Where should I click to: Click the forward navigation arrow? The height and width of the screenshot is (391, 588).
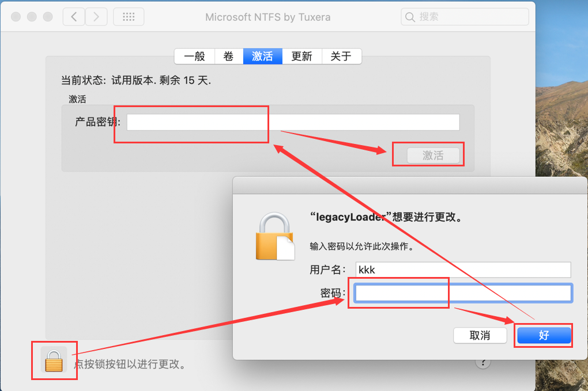tap(96, 17)
